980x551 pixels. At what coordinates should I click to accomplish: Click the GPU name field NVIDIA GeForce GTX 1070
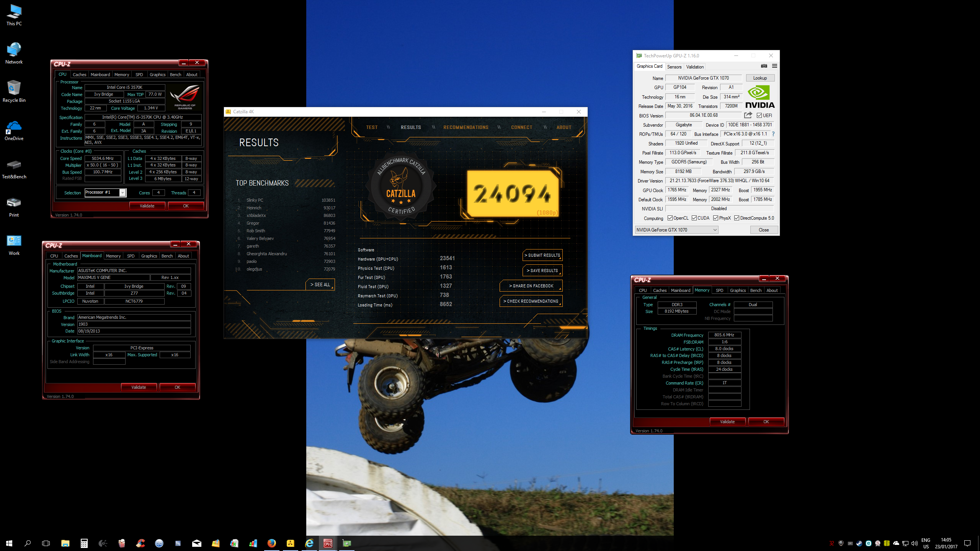pos(704,78)
